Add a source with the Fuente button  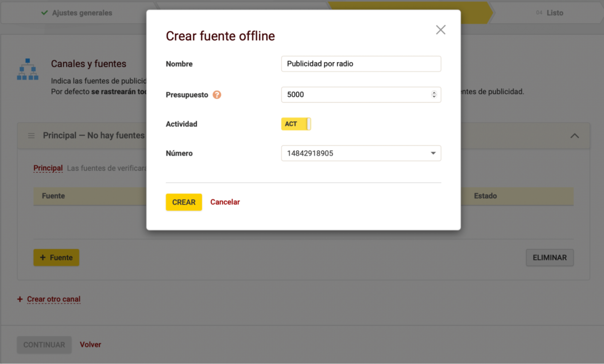point(56,257)
